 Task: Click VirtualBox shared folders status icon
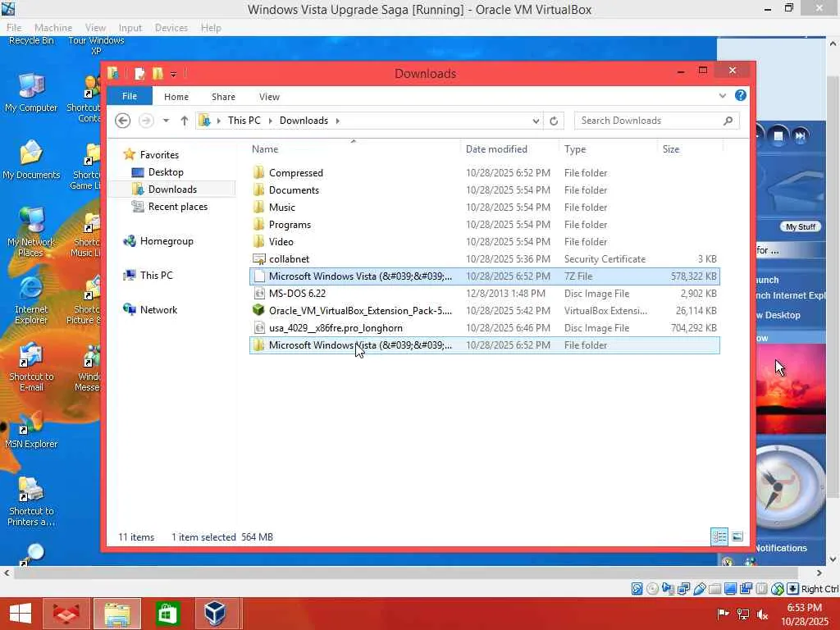714,589
